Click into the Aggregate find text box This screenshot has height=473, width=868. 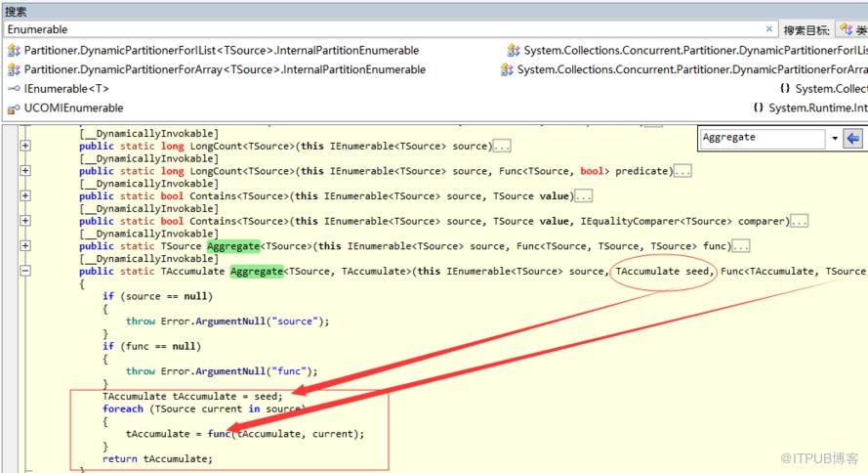[764, 138]
